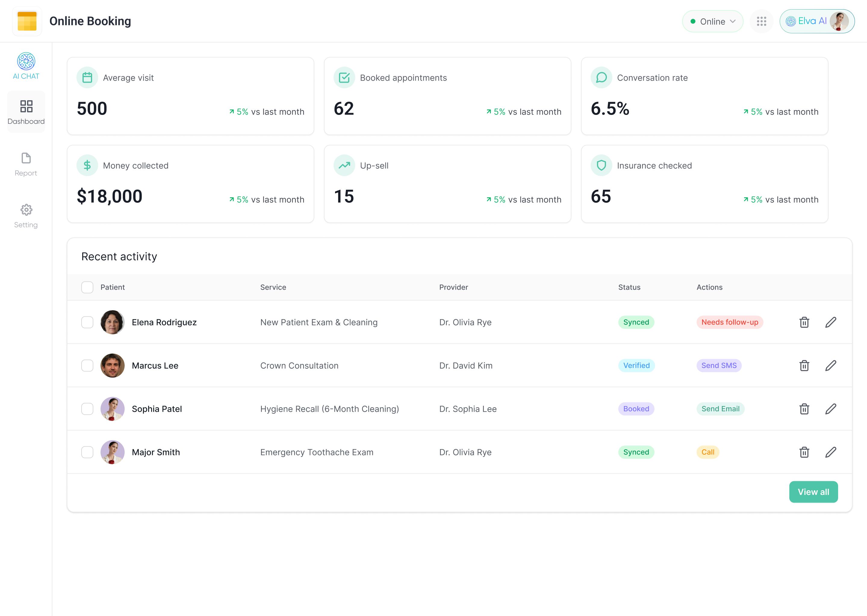Go to Setting in the sidebar
The width and height of the screenshot is (867, 616).
coord(26,216)
